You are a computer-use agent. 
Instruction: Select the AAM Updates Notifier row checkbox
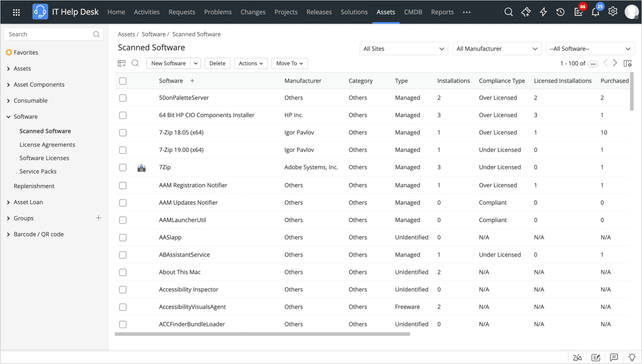point(123,203)
